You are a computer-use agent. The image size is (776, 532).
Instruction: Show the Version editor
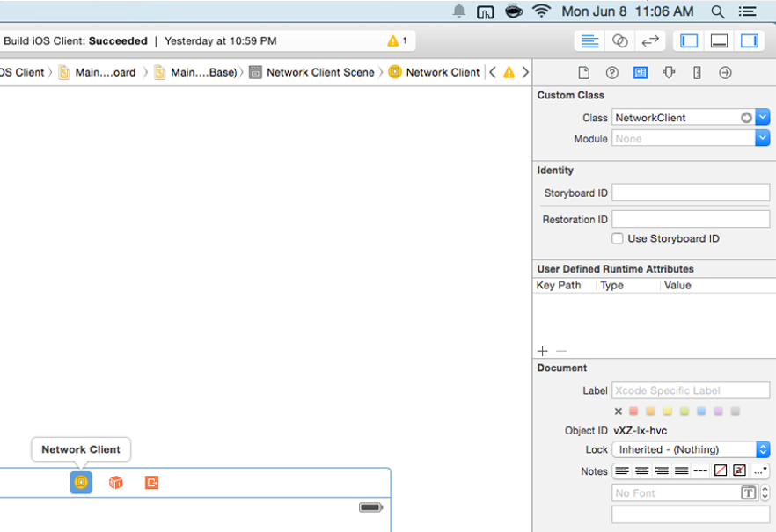click(x=650, y=41)
